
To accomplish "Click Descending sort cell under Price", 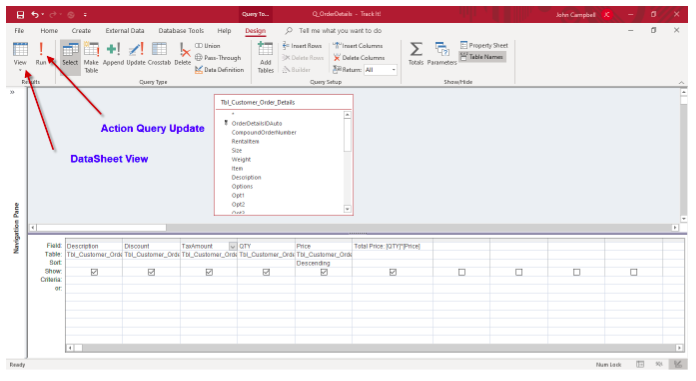I will [x=324, y=263].
